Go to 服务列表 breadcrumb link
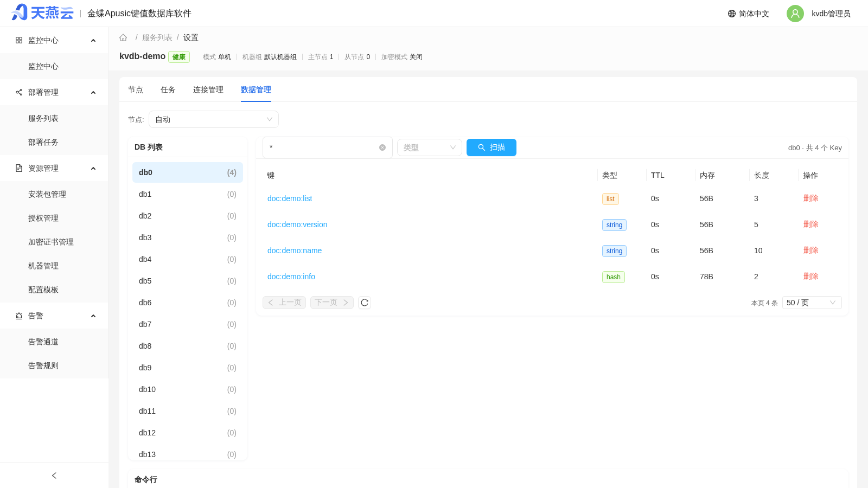Screen dimensions: 868x488 [x=157, y=37]
